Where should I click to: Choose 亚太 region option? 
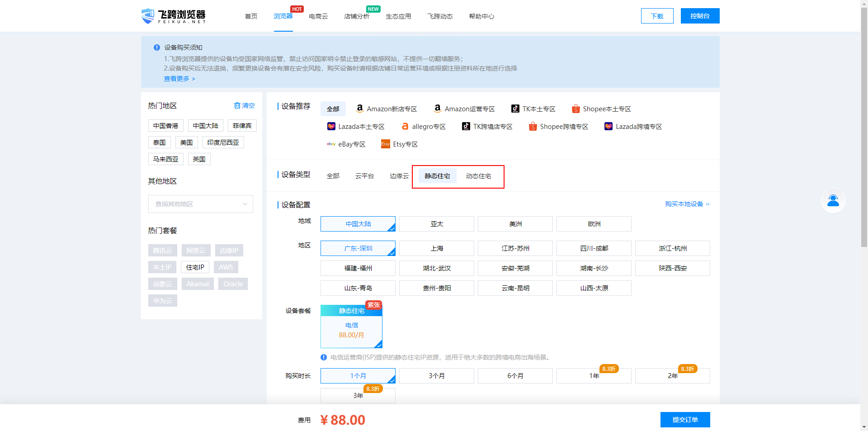pos(437,224)
